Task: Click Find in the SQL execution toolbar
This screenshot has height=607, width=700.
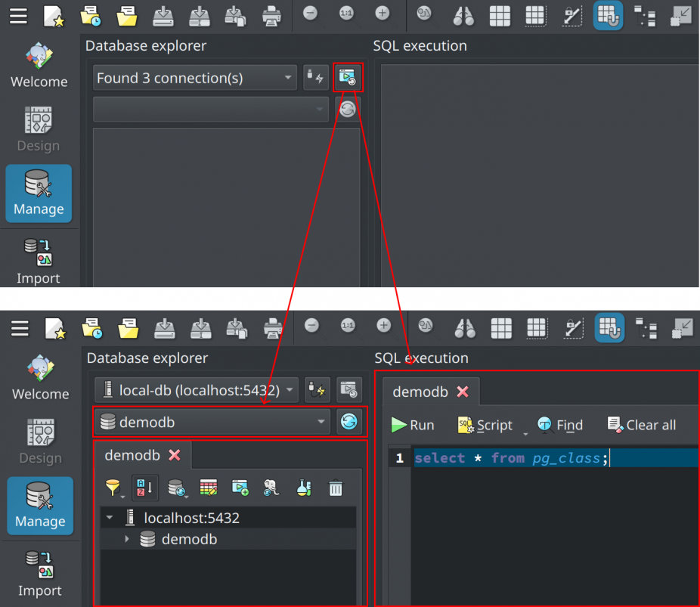Action: [x=560, y=425]
